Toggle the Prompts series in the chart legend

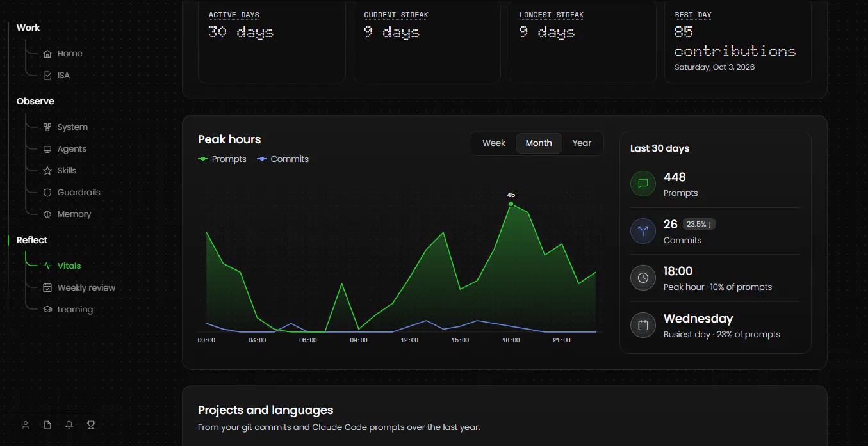pyautogui.click(x=222, y=159)
